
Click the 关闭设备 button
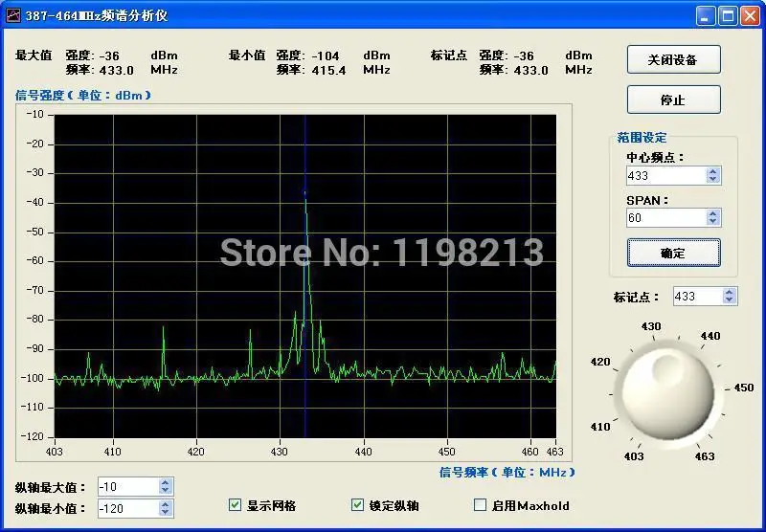(x=674, y=59)
